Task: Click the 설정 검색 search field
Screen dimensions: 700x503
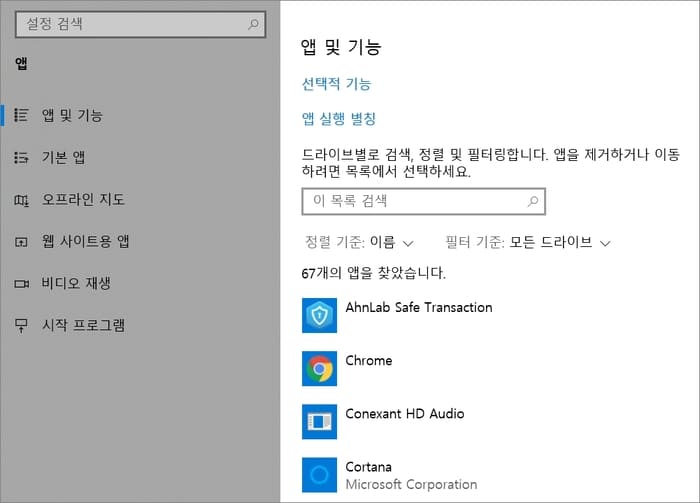Action: tap(141, 24)
